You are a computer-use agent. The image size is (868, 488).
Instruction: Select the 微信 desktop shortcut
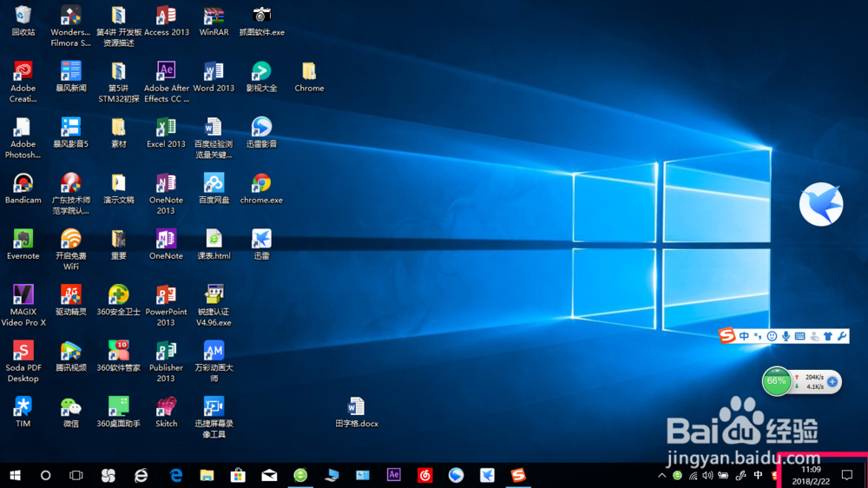coord(71,412)
